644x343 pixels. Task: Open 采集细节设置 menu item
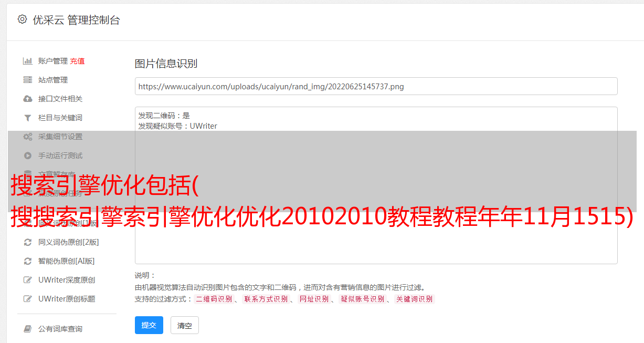(x=60, y=137)
